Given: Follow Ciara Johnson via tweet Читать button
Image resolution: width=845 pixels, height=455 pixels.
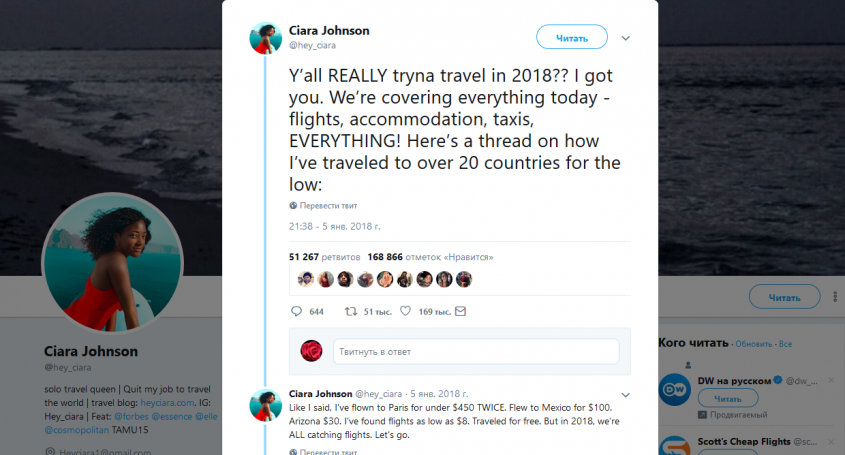Looking at the screenshot, I should coord(572,37).
